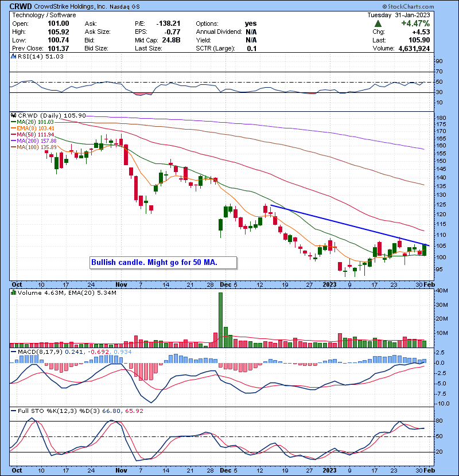
Task: Click the 40M volume axis label
Action: 442,291
